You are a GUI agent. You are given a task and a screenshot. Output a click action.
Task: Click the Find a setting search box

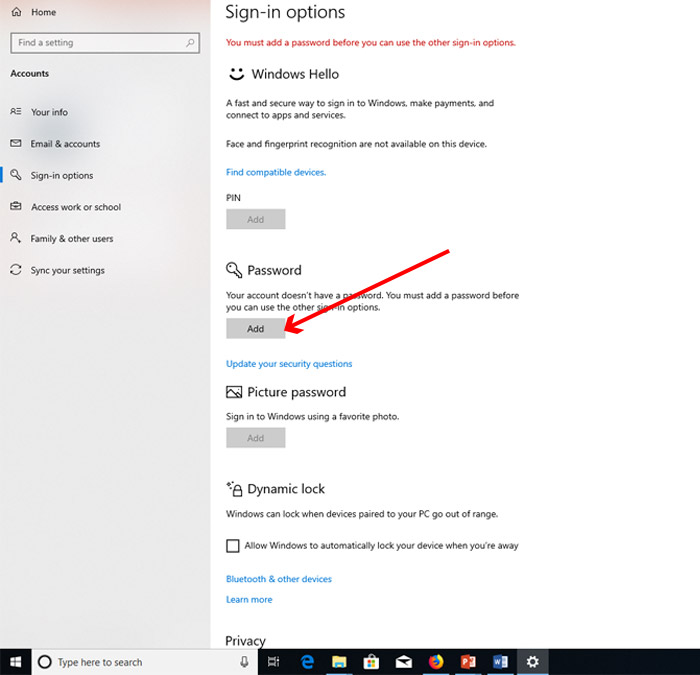105,43
